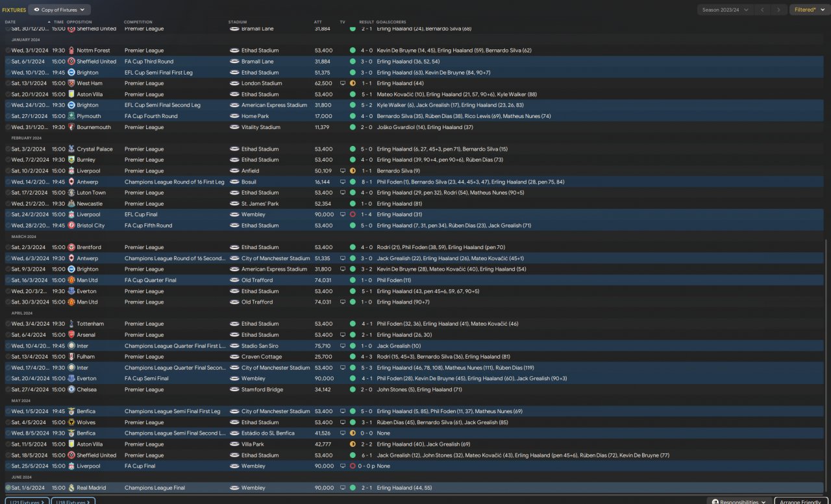Click the Estádio do SL Benfica stadium name
The image size is (831, 504).
(268, 433)
